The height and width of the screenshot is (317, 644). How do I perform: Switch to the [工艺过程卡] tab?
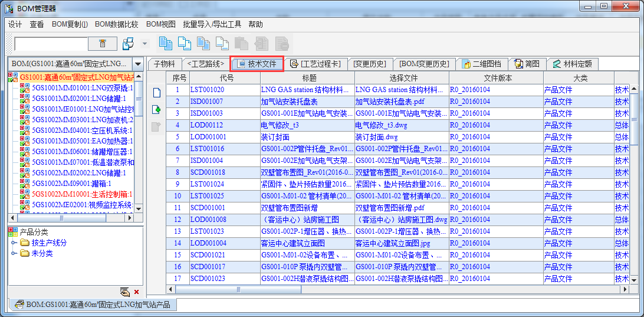point(316,64)
